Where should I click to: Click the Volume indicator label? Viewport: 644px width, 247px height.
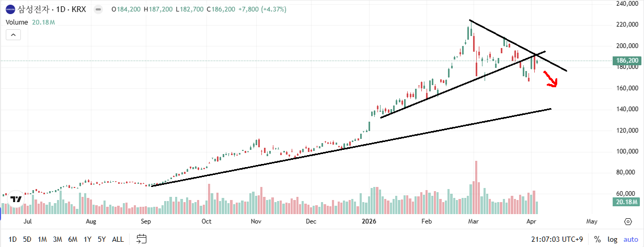[x=18, y=22]
